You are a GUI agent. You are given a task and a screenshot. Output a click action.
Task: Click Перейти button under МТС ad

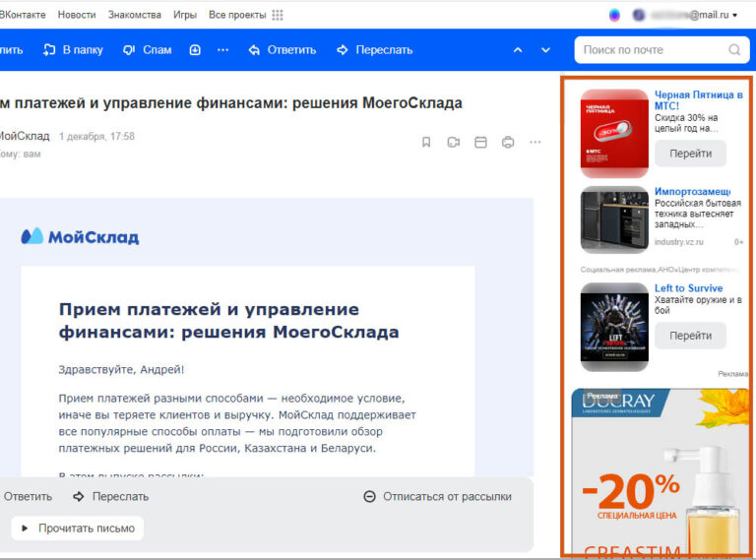point(690,154)
